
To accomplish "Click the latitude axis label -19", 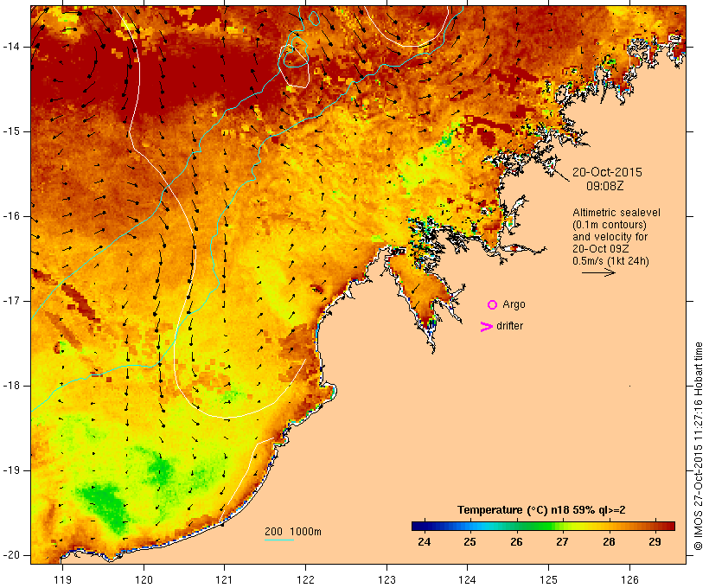I will click(x=11, y=470).
